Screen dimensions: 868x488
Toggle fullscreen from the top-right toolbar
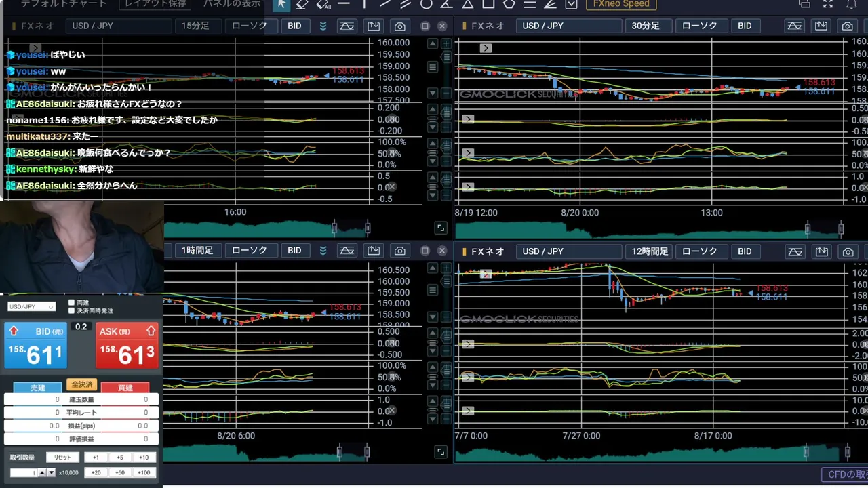pyautogui.click(x=828, y=4)
